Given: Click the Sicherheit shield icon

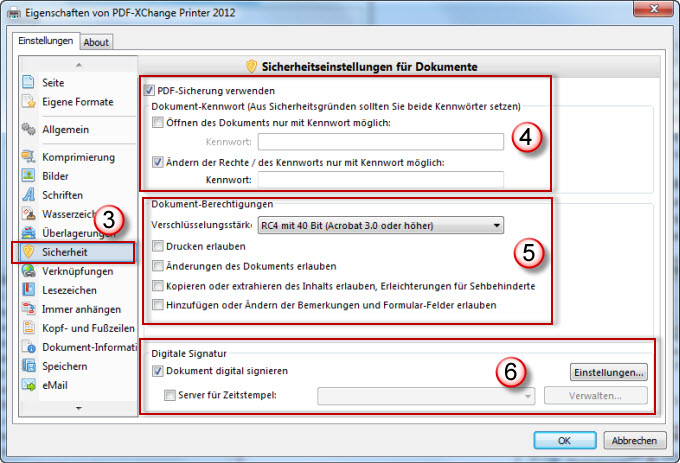Looking at the screenshot, I should click(x=29, y=251).
